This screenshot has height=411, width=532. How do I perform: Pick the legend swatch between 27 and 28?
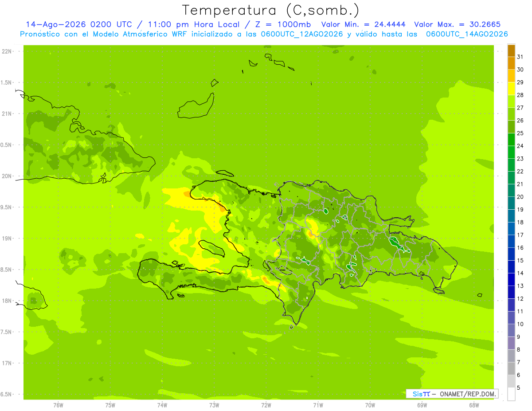tap(511, 102)
